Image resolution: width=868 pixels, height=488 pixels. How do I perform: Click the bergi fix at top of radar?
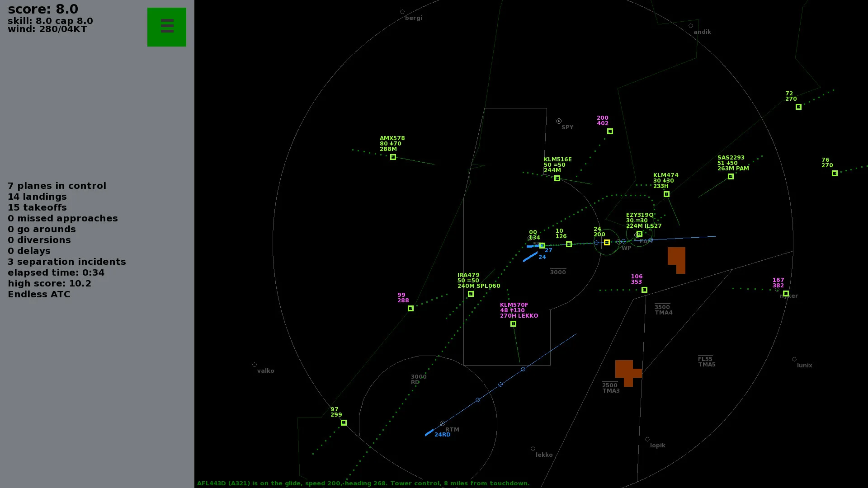pos(402,12)
